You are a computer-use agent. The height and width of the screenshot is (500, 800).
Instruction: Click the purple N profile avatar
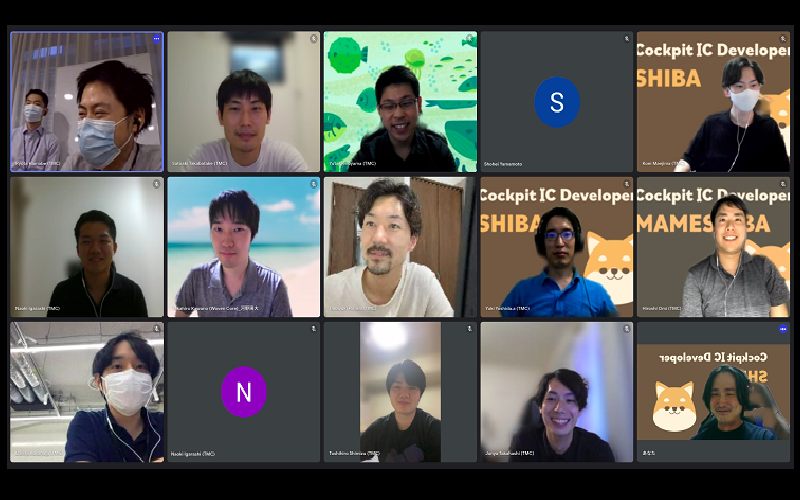(x=243, y=392)
